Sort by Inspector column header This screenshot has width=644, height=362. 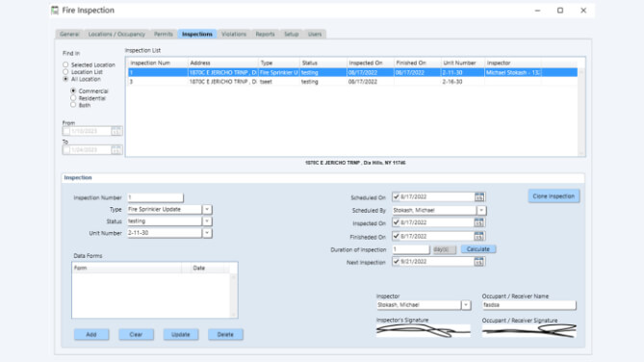(x=513, y=63)
